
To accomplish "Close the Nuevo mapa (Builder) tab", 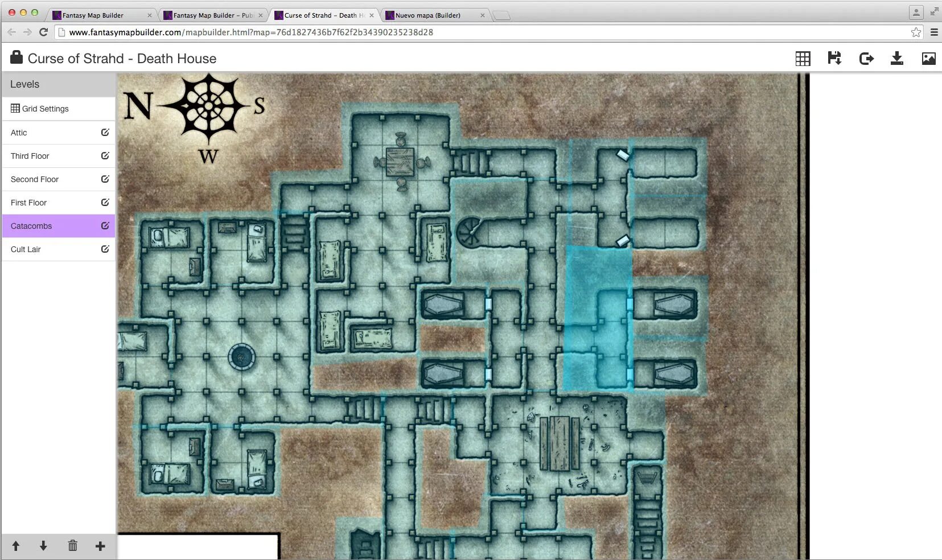I will pyautogui.click(x=483, y=15).
